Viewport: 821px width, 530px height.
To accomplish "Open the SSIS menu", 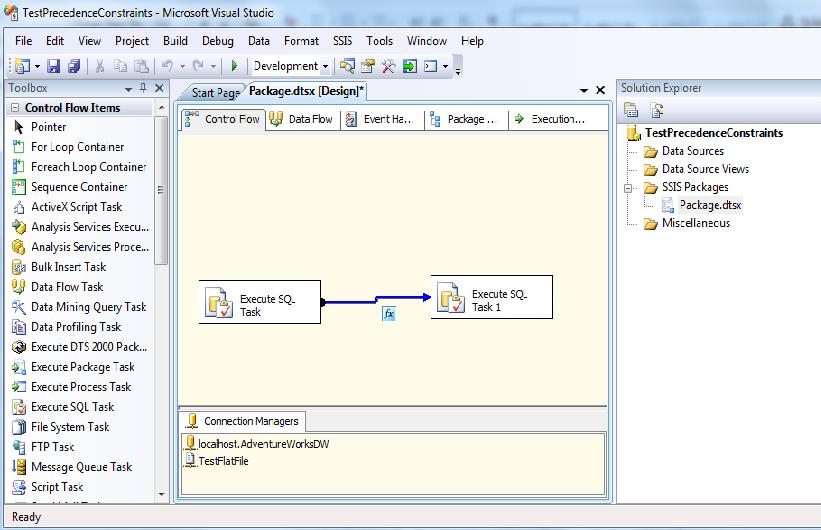I will [x=342, y=41].
